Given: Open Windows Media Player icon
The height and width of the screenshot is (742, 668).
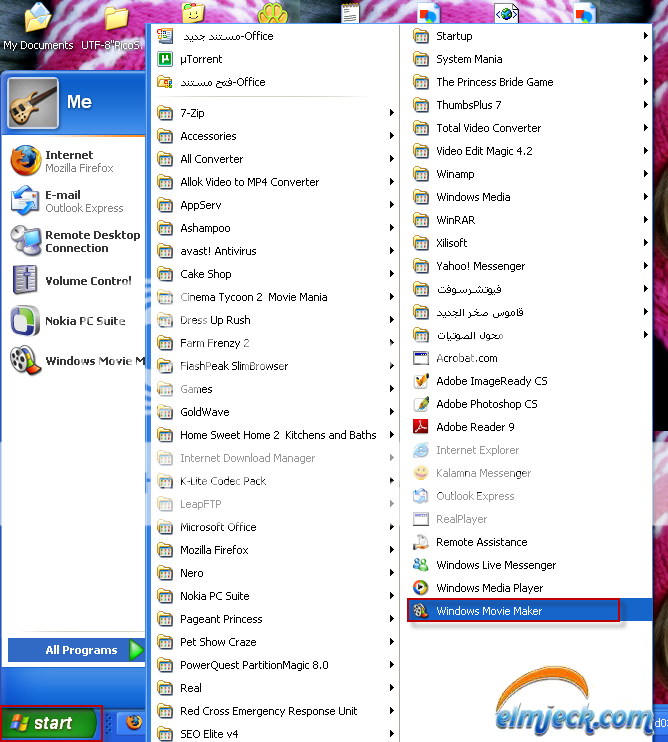Looking at the screenshot, I should click(x=421, y=588).
